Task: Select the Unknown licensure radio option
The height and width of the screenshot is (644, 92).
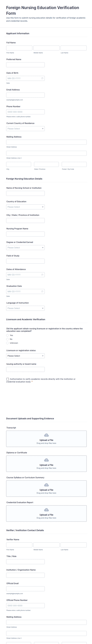Action: click(7, 343)
